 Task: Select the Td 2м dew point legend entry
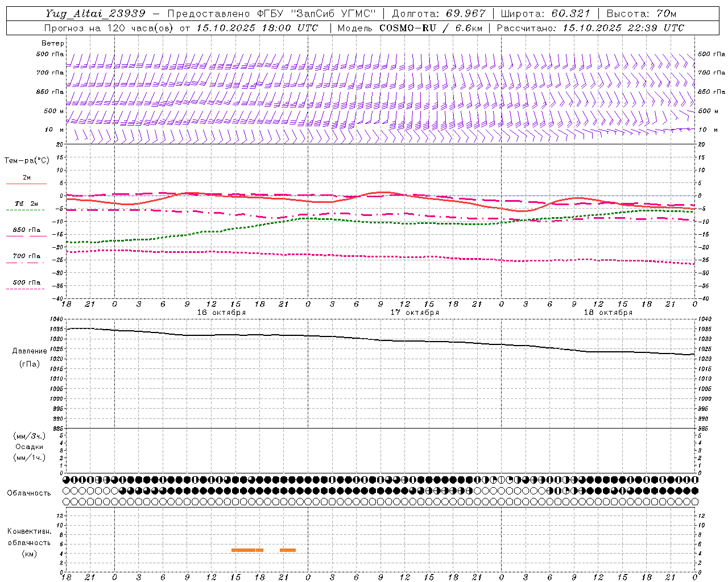(27, 203)
